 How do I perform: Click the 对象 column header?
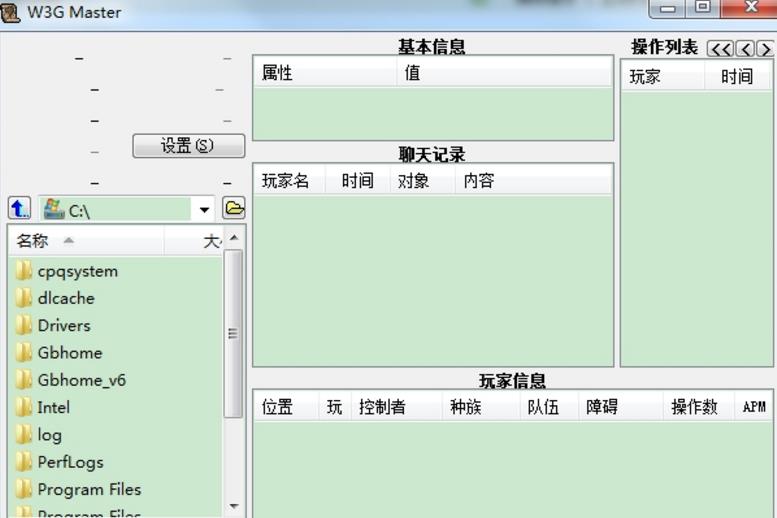coord(422,180)
